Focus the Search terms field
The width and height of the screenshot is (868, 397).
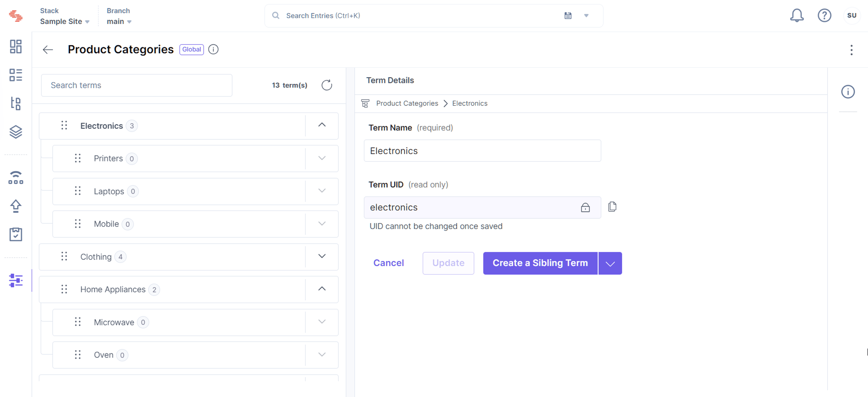[x=137, y=85]
